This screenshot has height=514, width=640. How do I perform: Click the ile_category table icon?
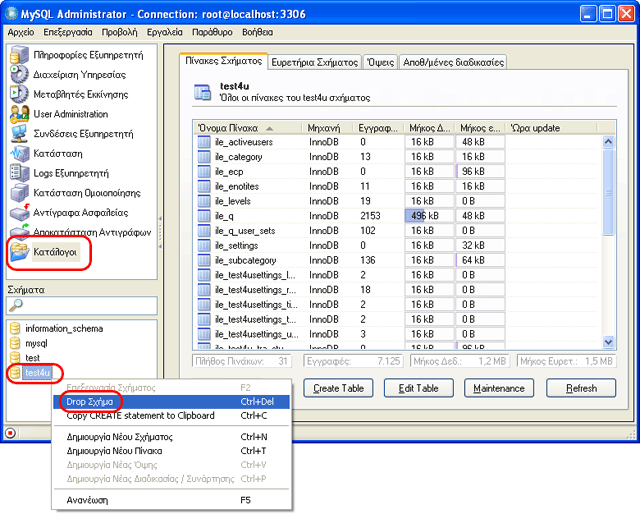pos(204,157)
